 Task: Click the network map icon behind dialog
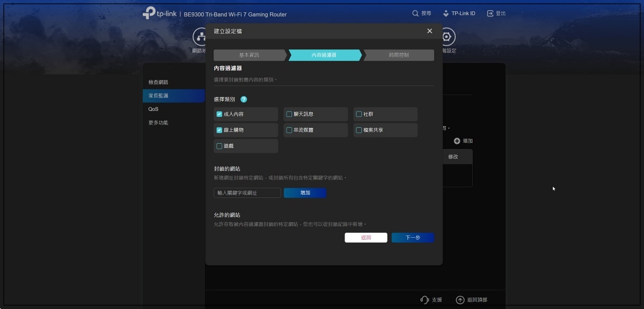click(200, 36)
